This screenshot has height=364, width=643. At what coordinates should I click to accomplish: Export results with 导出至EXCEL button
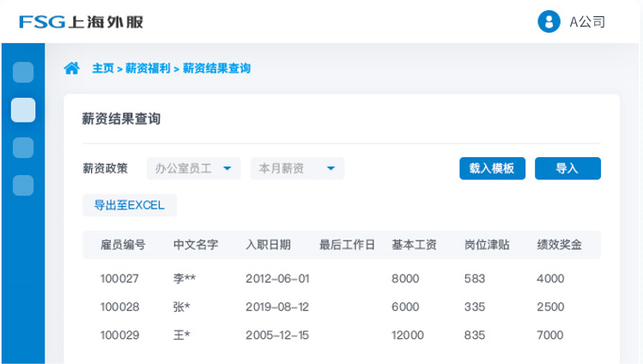coord(129,205)
